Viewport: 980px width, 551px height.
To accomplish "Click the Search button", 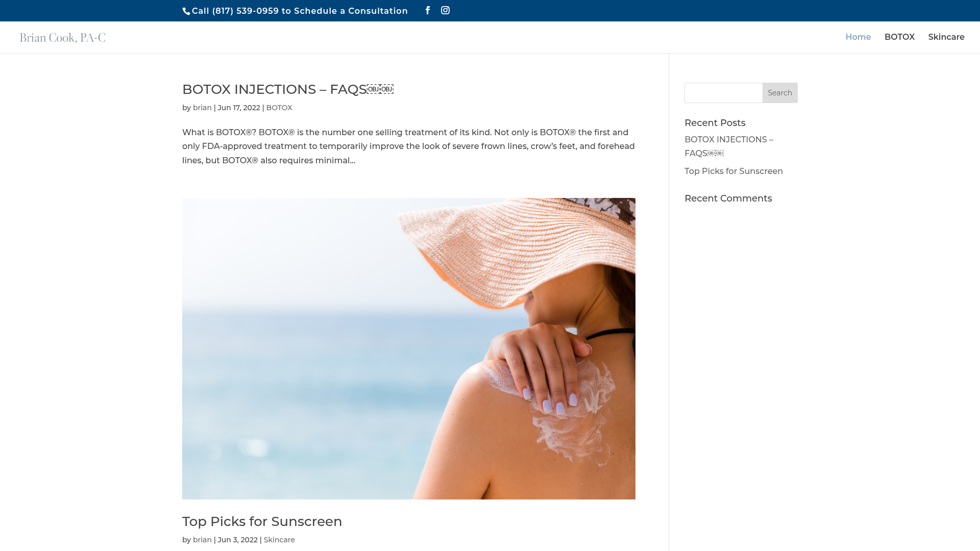I will point(780,93).
